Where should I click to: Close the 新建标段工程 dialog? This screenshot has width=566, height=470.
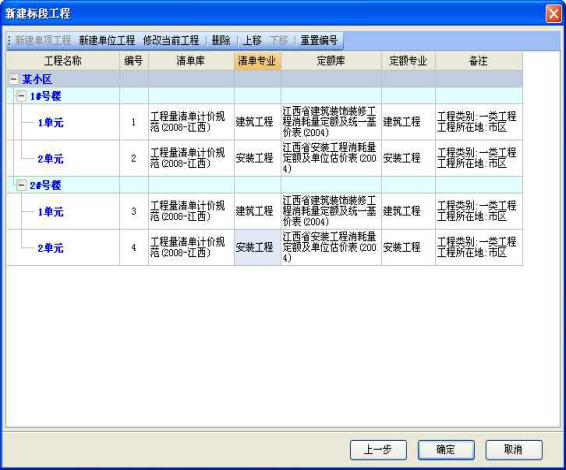[x=554, y=14]
